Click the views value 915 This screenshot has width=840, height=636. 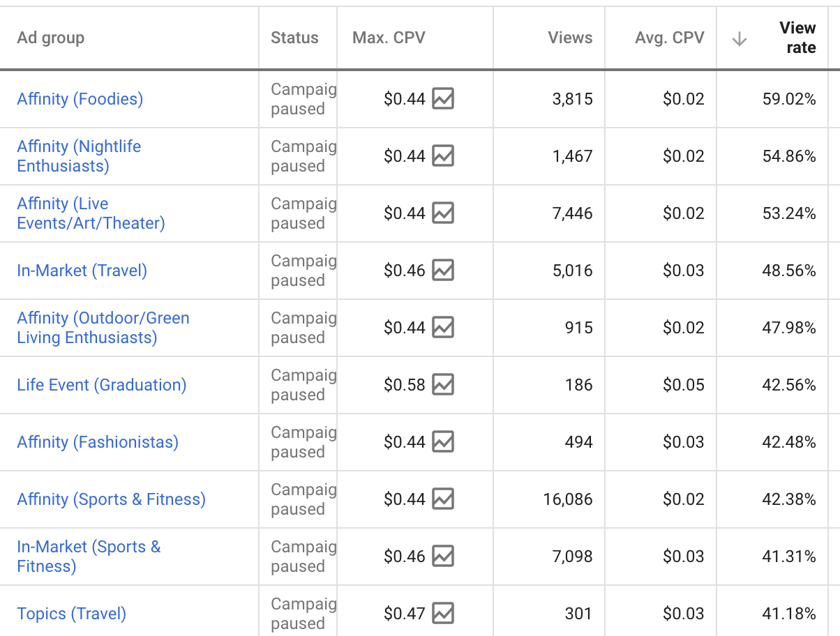click(x=579, y=328)
